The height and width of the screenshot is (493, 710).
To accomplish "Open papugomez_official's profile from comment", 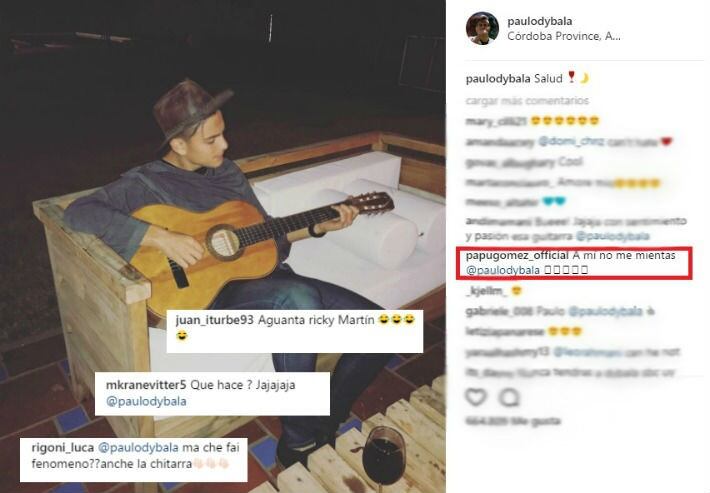I will (x=517, y=256).
